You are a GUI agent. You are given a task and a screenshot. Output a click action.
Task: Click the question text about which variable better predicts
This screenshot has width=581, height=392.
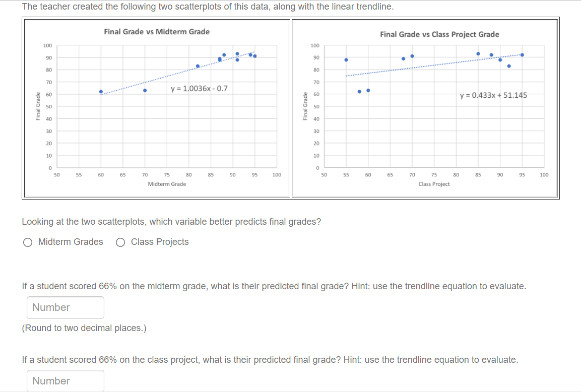tap(171, 222)
